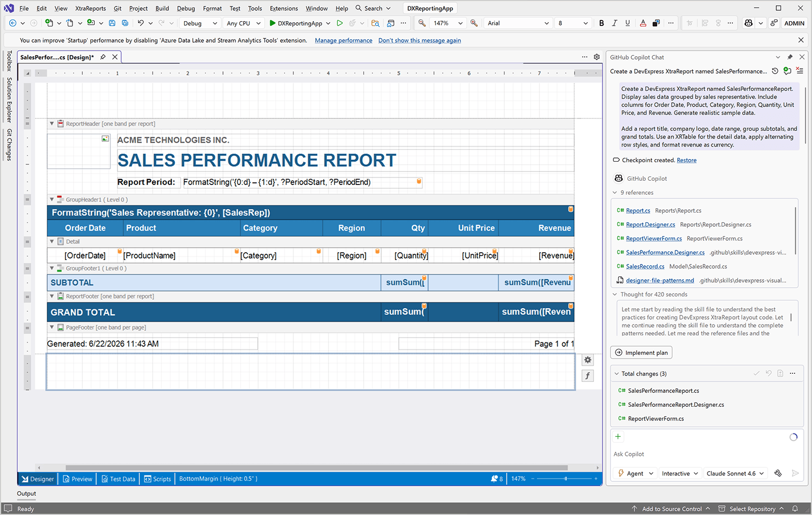812x515 pixels.
Task: Click the Save file icon
Action: (x=112, y=23)
